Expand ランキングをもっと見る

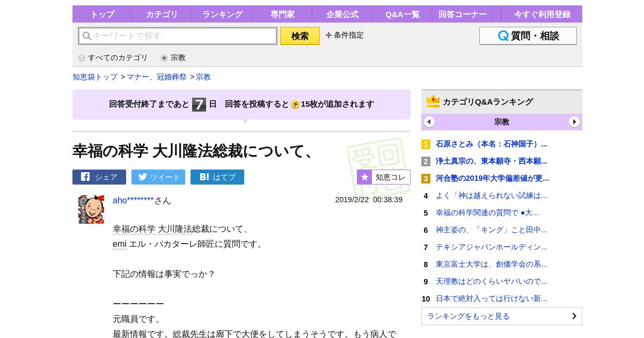point(502,316)
